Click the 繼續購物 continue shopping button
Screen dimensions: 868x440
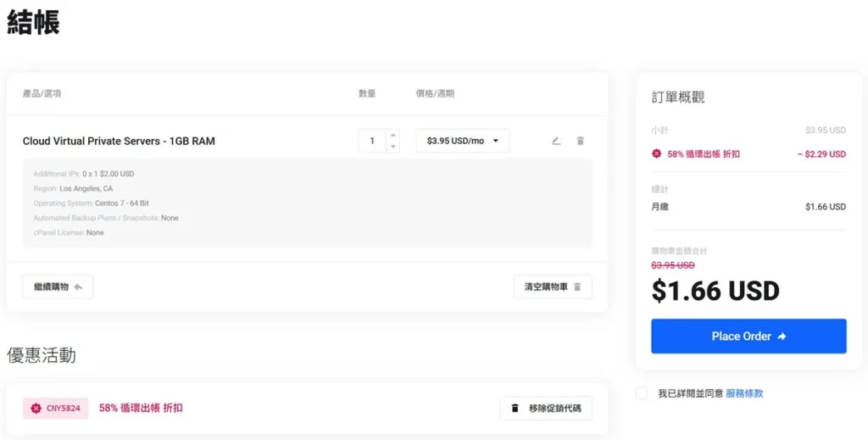coord(58,287)
